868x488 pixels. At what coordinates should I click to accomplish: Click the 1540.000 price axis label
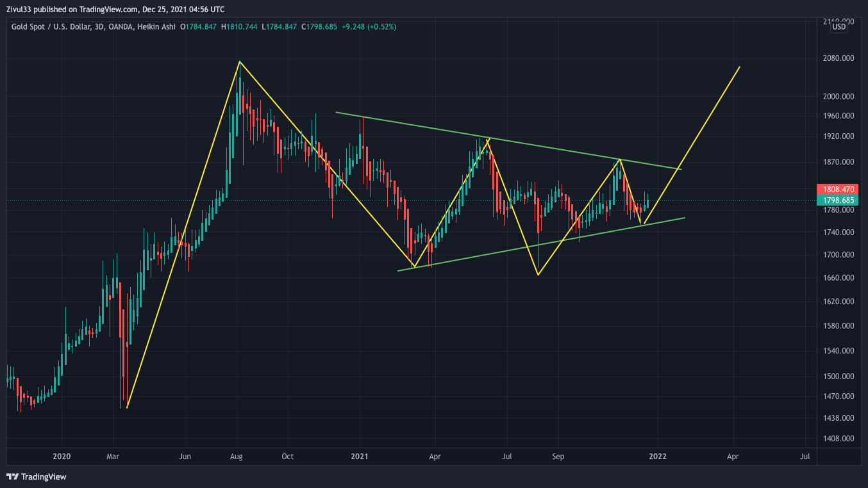(839, 351)
